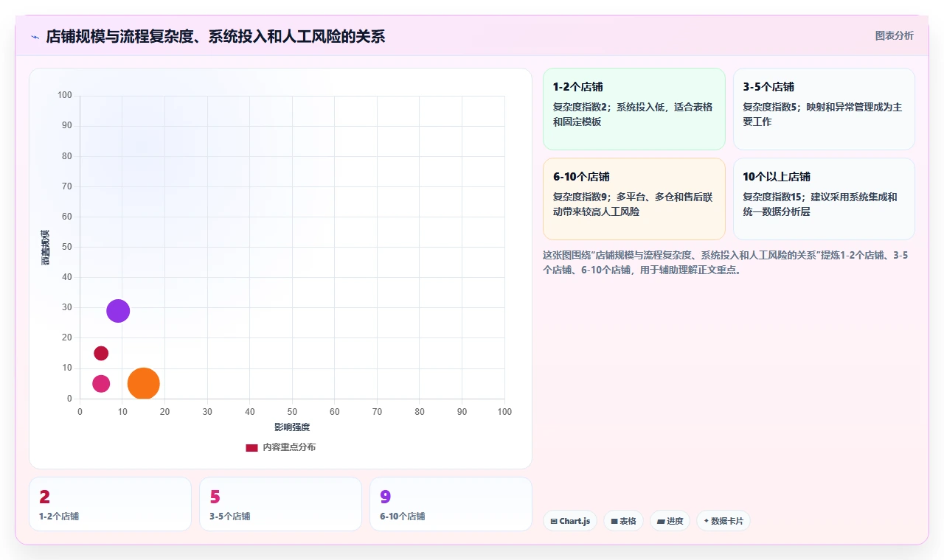Click the y-axis tick value 100
Viewport: 944px width, 560px height.
[x=65, y=95]
